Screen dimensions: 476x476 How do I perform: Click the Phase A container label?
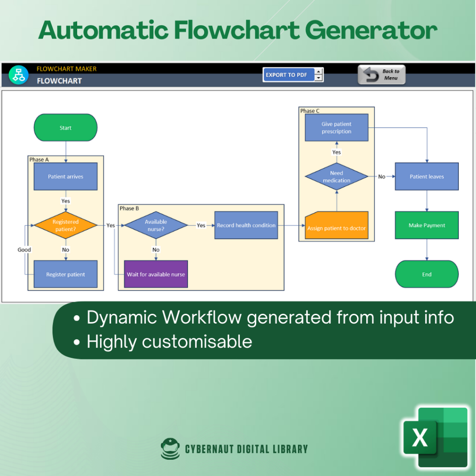(39, 160)
